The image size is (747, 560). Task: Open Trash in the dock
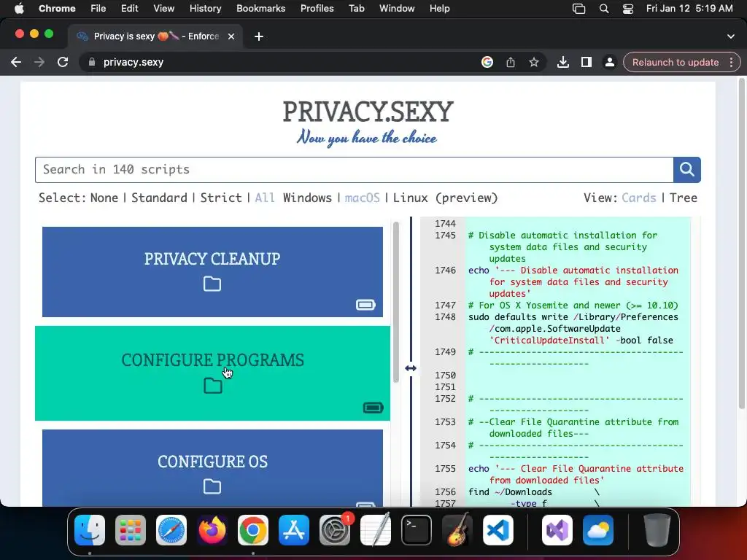(x=657, y=530)
